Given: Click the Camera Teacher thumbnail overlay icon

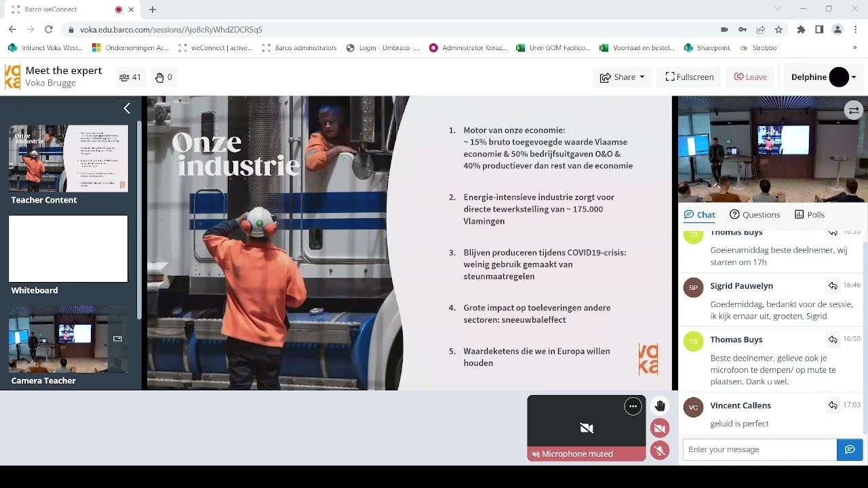Looking at the screenshot, I should pos(117,339).
